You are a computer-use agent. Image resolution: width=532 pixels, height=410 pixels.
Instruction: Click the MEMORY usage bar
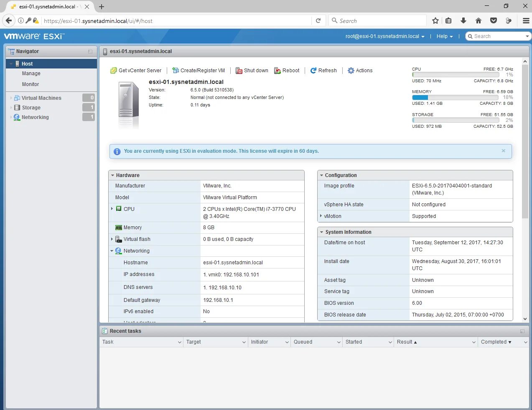tap(455, 97)
